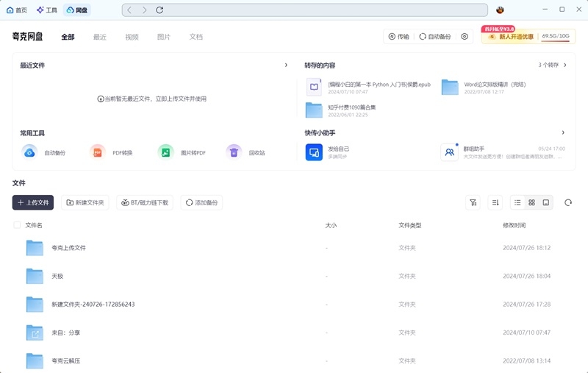Check storage usage 69.5G/10G indicator
This screenshot has width=588, height=373.
pos(556,36)
